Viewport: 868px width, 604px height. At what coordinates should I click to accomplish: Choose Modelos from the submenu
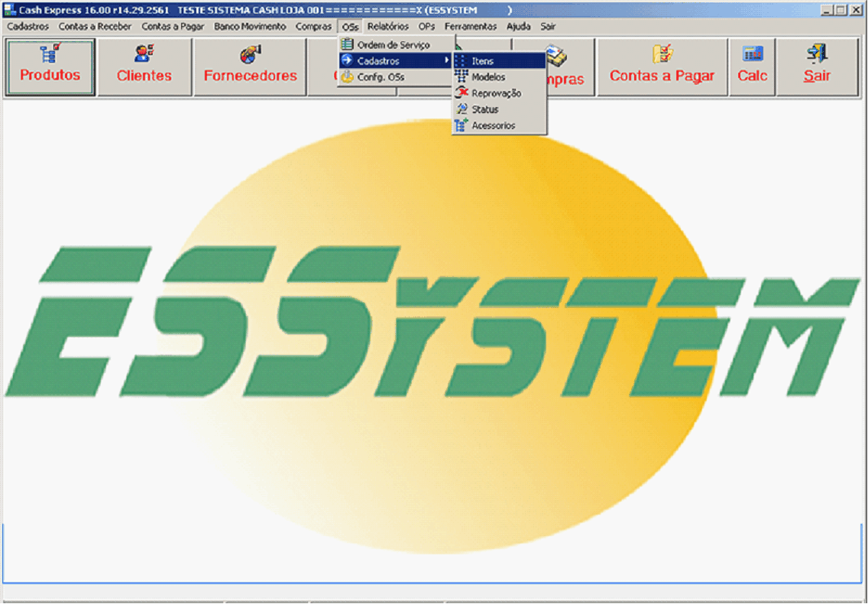[488, 77]
